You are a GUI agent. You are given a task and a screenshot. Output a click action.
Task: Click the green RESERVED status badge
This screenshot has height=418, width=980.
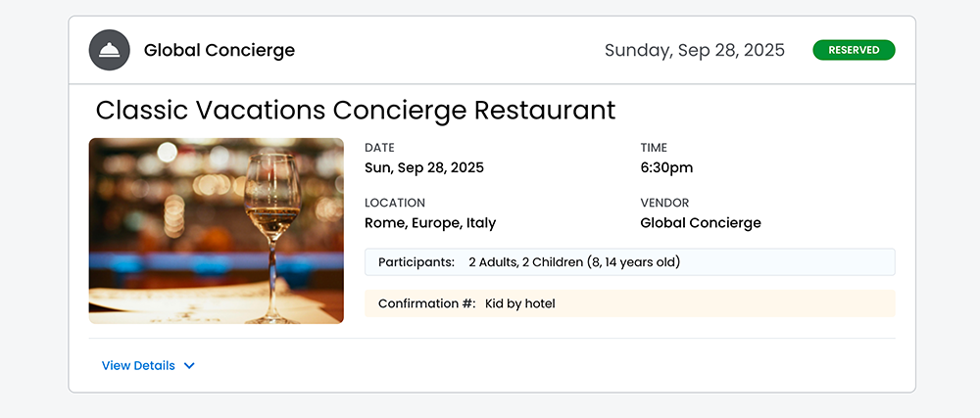coord(854,50)
